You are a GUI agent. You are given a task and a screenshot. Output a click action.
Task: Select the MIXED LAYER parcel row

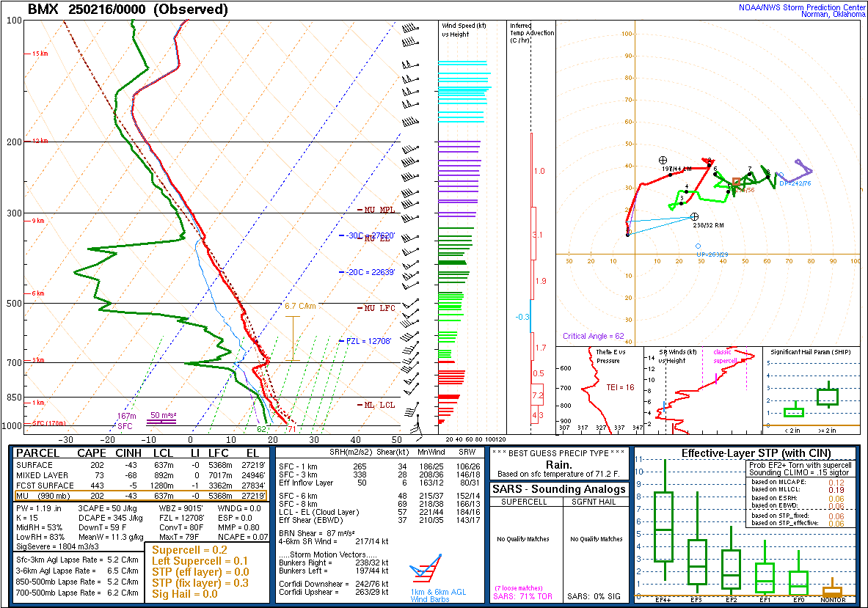coord(142,475)
